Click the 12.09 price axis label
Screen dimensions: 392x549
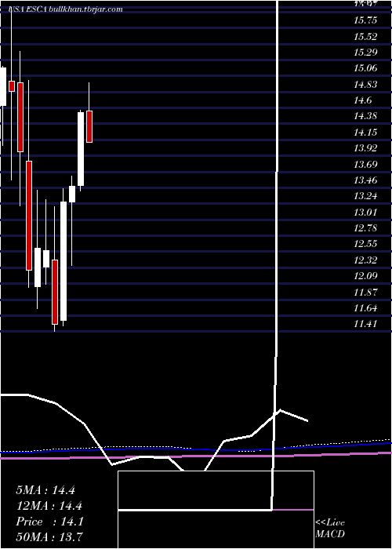(x=365, y=276)
